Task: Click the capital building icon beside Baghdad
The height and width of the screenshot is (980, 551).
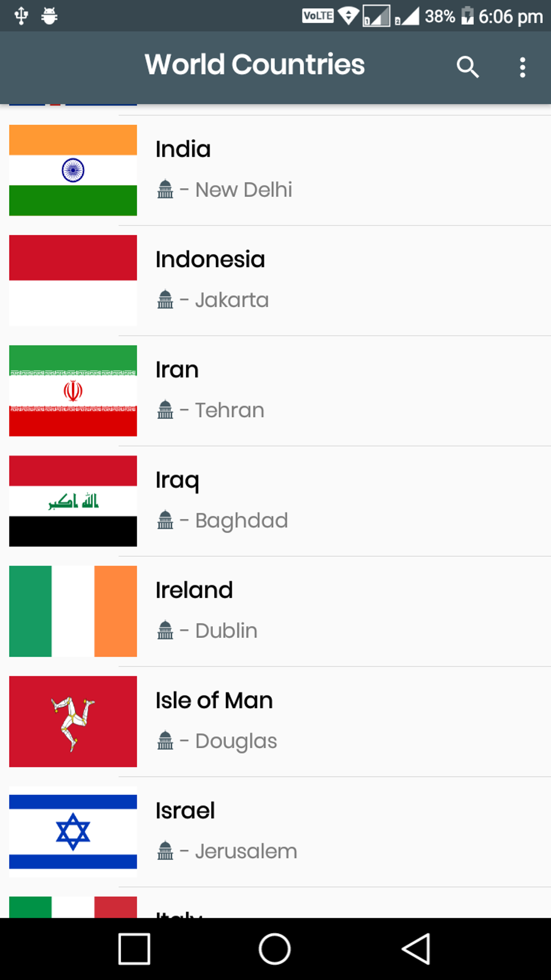Action: (166, 519)
